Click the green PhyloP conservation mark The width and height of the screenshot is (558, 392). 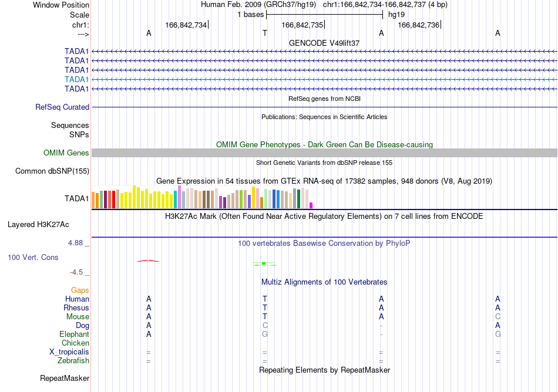coord(264,263)
